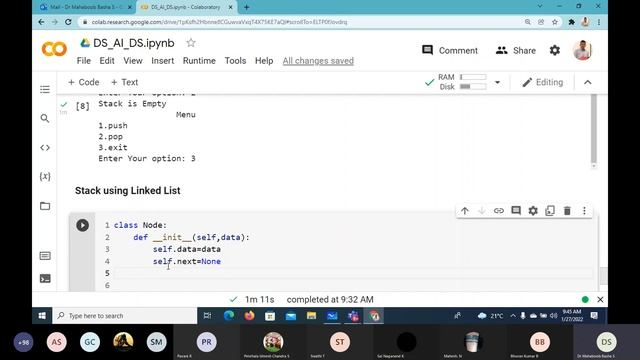Delete the cell with trash icon
The width and height of the screenshot is (640, 360).
click(567, 211)
